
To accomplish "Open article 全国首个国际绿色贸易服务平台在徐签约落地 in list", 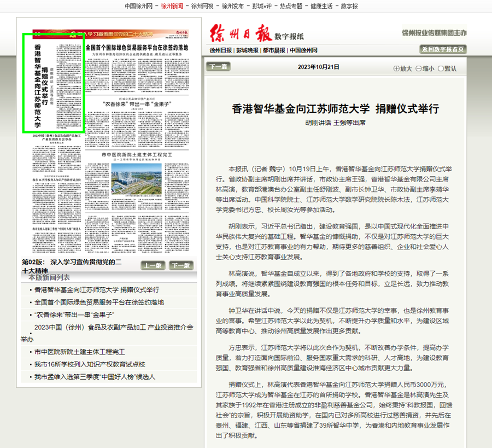I will [x=99, y=302].
